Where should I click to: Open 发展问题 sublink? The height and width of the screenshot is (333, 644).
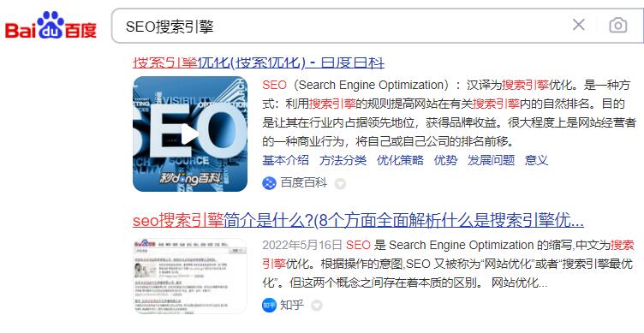(491, 160)
